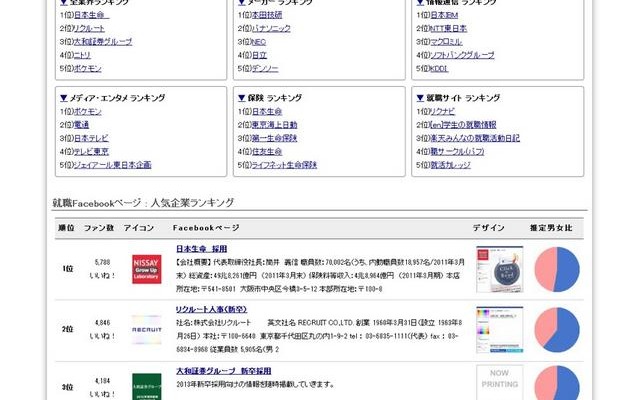Image resolution: width=640 pixels, height=400 pixels.
Task: Open 電通 media ranking link
Action: coord(81,125)
